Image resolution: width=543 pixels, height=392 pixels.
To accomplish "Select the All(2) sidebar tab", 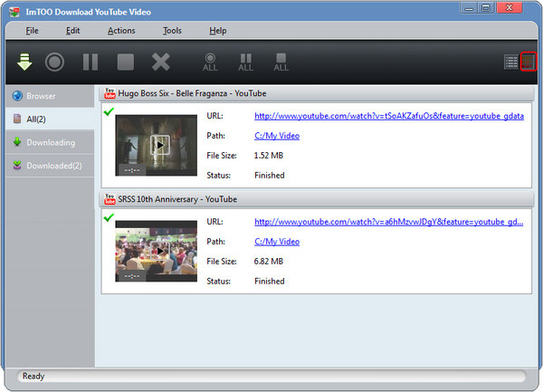I will 50,120.
